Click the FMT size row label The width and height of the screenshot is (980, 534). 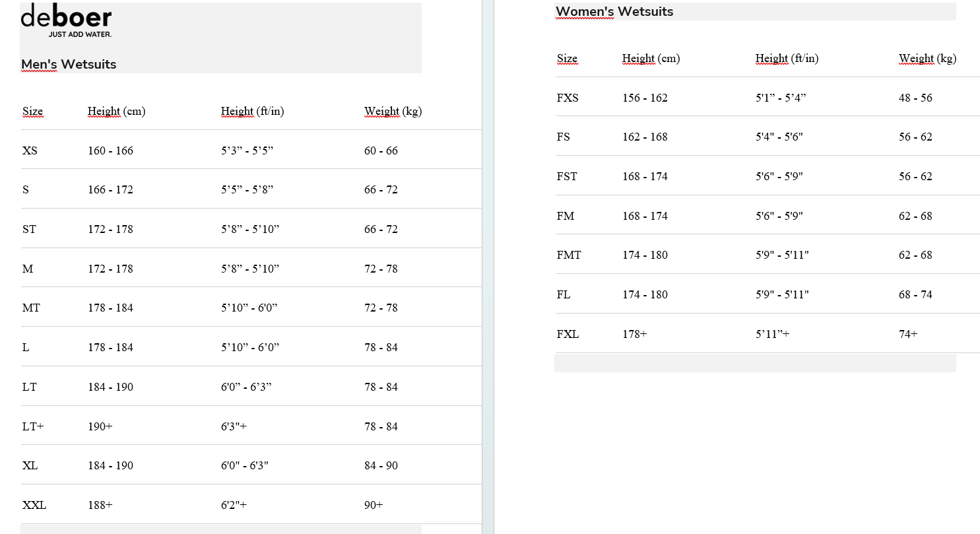pyautogui.click(x=569, y=255)
